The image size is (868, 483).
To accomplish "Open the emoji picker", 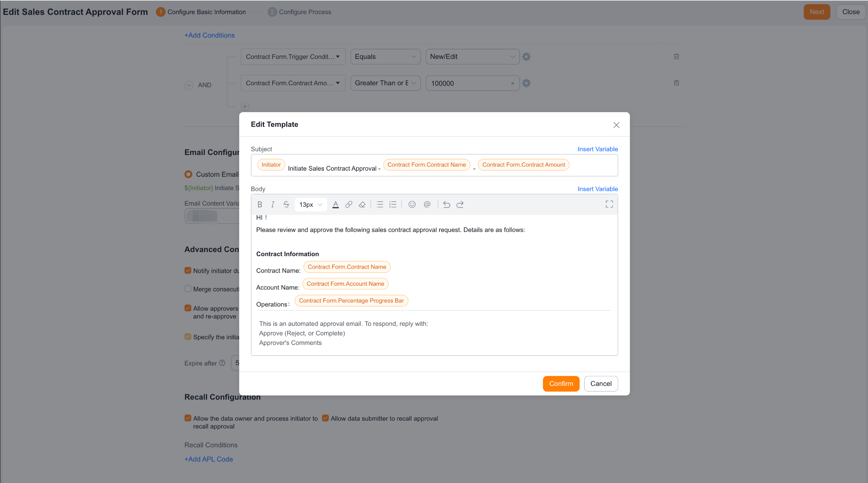I will click(412, 204).
